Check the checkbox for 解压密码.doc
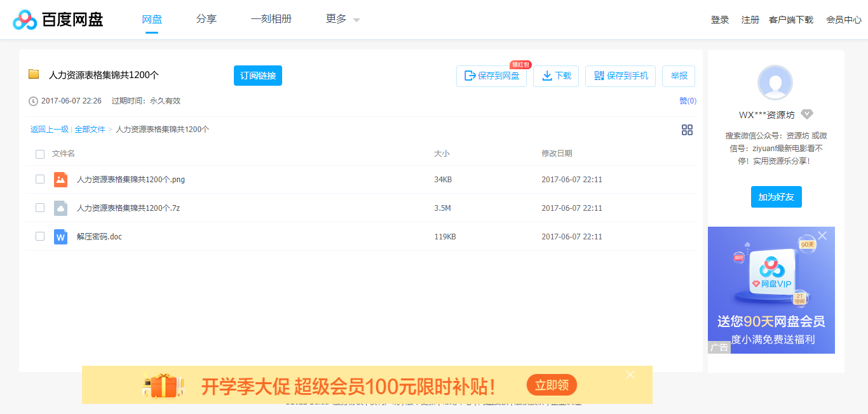This screenshot has width=868, height=414. click(40, 236)
